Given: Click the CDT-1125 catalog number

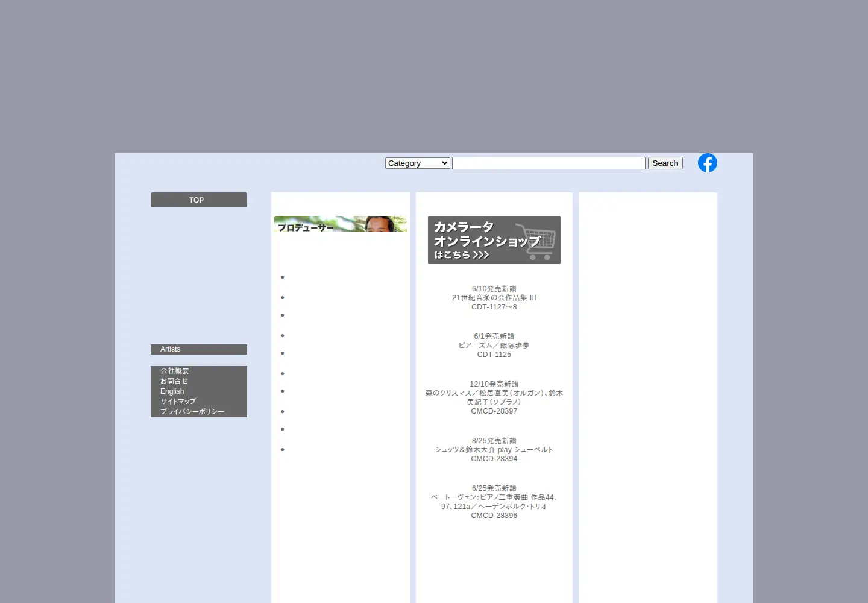Looking at the screenshot, I should coord(494,355).
